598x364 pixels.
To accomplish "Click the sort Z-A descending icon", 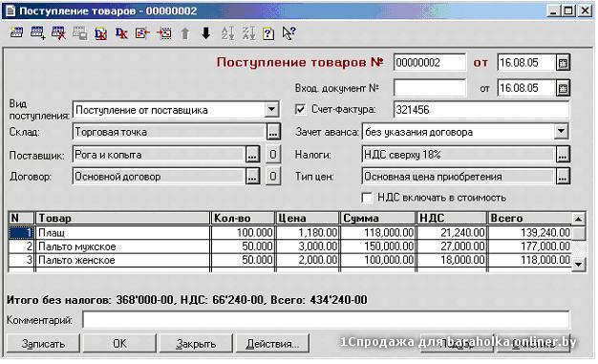I will pyautogui.click(x=248, y=33).
